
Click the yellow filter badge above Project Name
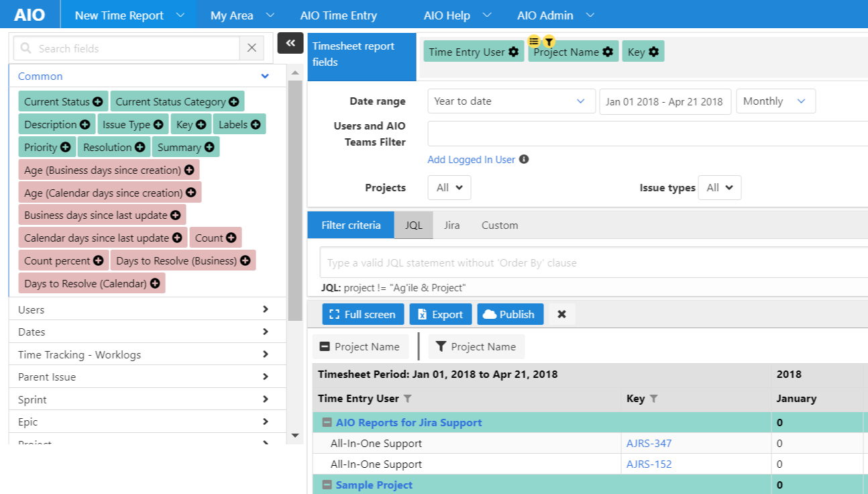pyautogui.click(x=549, y=42)
